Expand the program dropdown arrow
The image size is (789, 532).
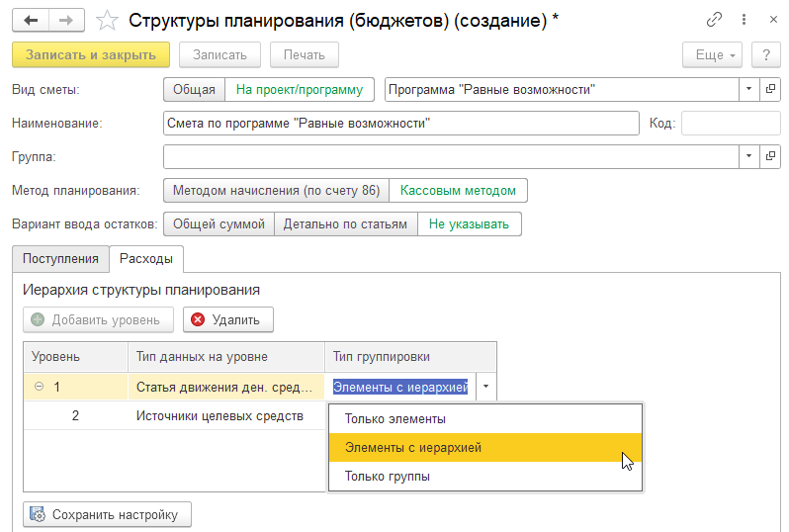tap(748, 90)
